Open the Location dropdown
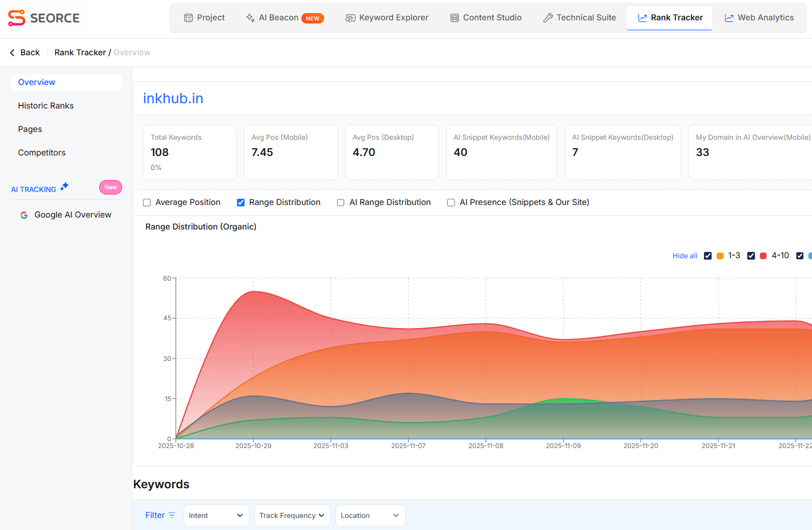This screenshot has width=812, height=530. (x=370, y=515)
